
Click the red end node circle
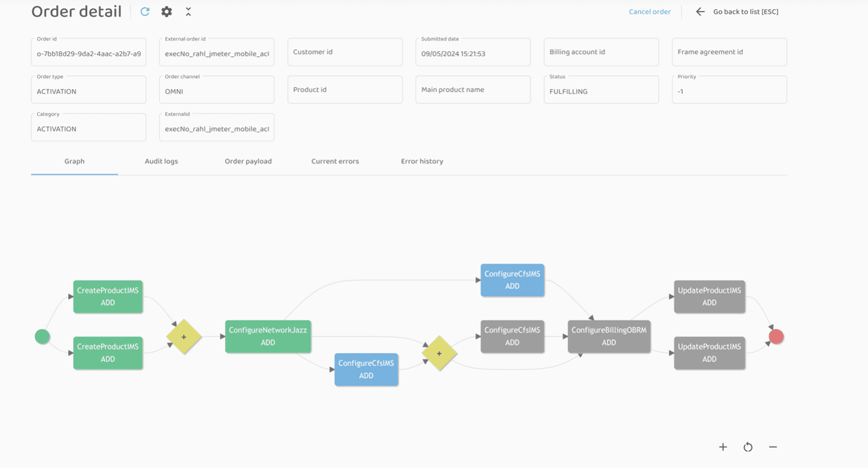pyautogui.click(x=776, y=337)
